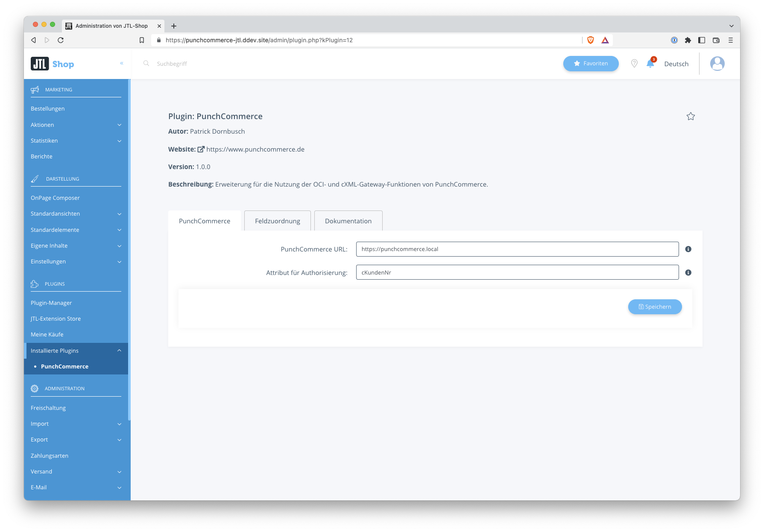Click the external-link icon beside Website
Screen dimensions: 764x532
coord(201,149)
